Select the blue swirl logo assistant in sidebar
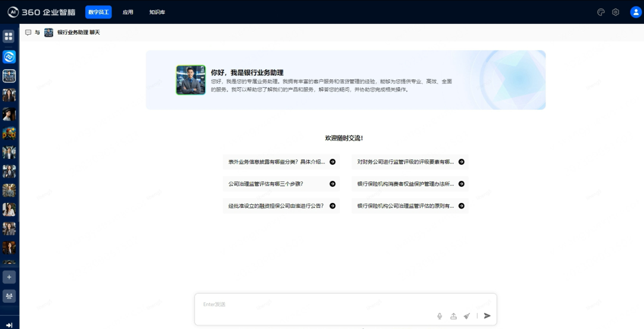The image size is (644, 329). [x=9, y=57]
